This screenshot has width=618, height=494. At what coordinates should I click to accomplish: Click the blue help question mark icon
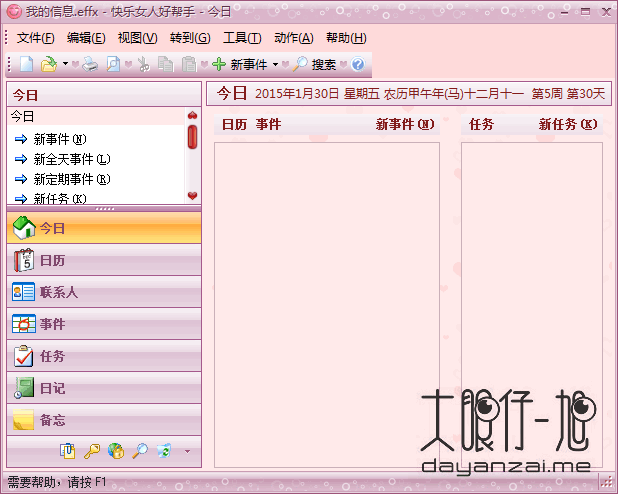[x=357, y=64]
